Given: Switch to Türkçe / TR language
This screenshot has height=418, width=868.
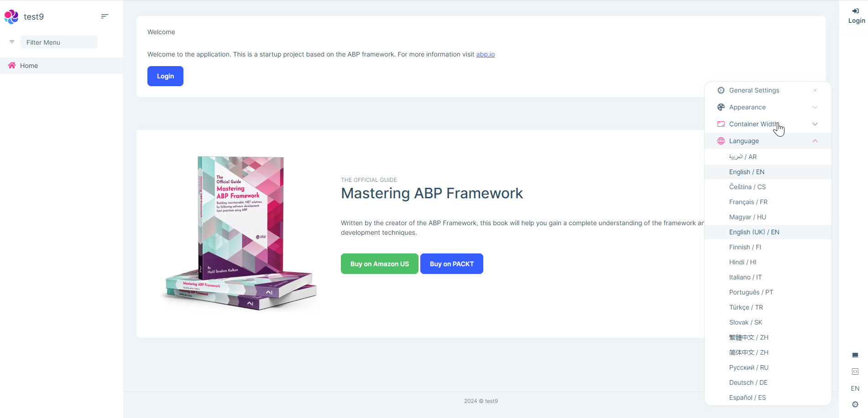Looking at the screenshot, I should tap(768, 307).
